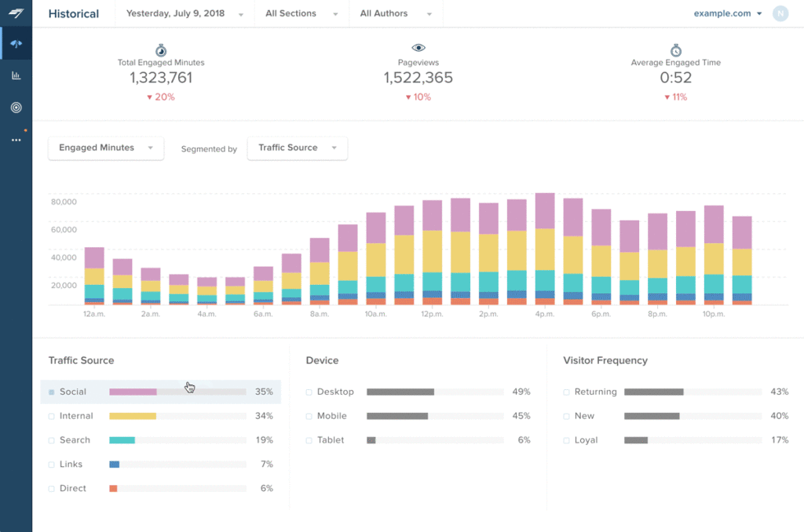Open the Traffic Source segment dropdown
804x532 pixels.
click(x=298, y=148)
